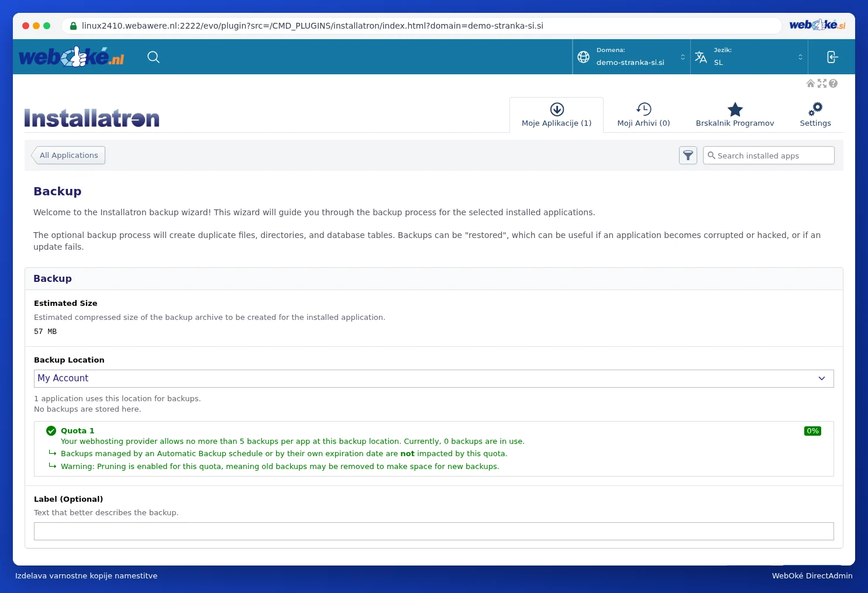Toggle fullscreen with the expand arrows icon
Image resolution: width=868 pixels, height=593 pixels.
pyautogui.click(x=822, y=84)
